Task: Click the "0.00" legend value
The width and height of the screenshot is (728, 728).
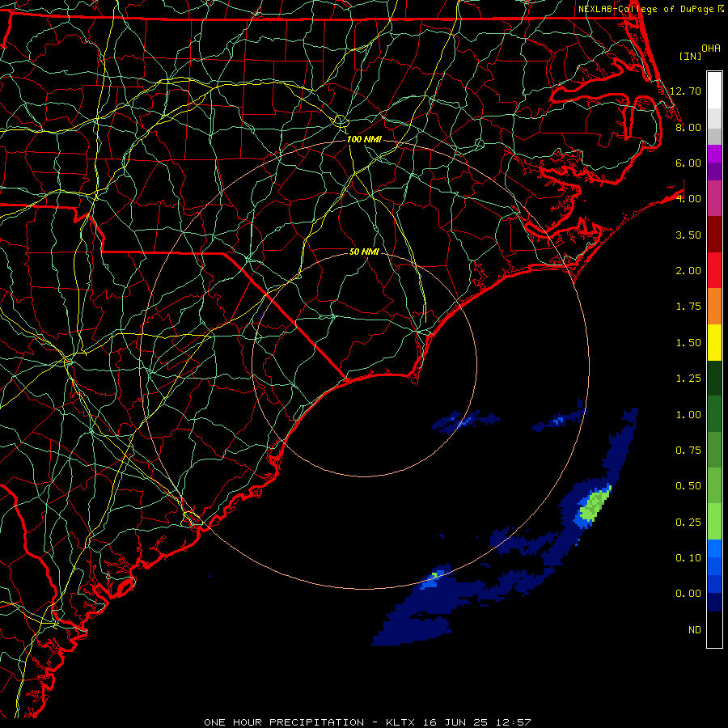Action: click(x=688, y=594)
